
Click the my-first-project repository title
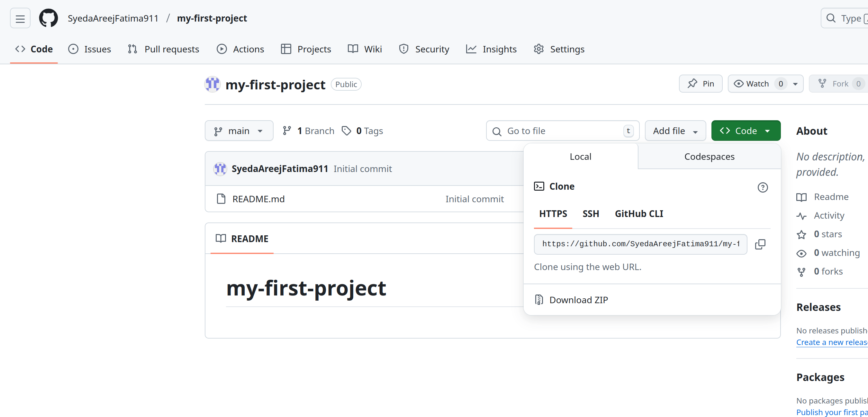pos(275,85)
